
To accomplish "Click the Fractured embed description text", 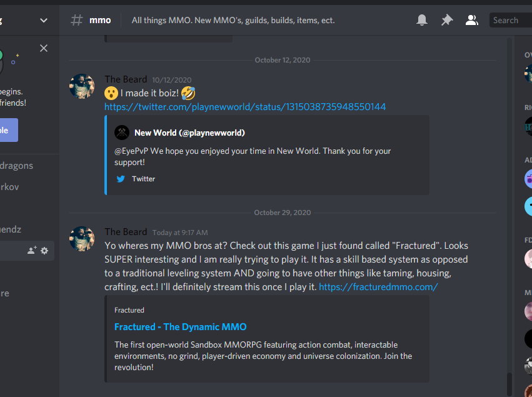I will 263,356.
